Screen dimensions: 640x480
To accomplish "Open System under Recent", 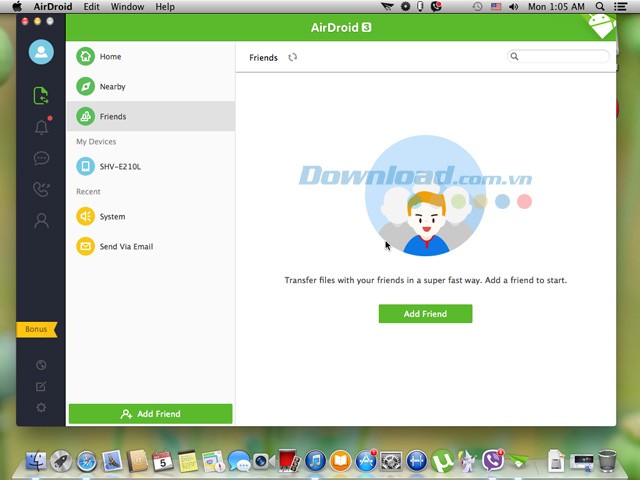I will [x=112, y=217].
